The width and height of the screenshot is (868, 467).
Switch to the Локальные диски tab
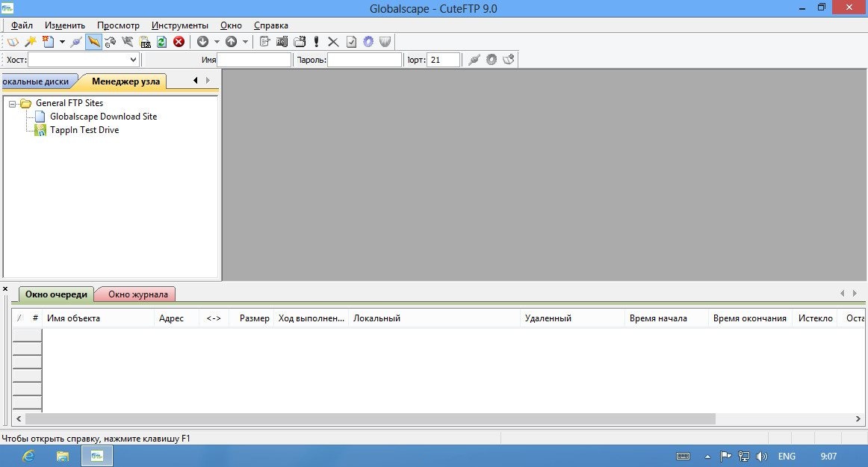coord(37,81)
